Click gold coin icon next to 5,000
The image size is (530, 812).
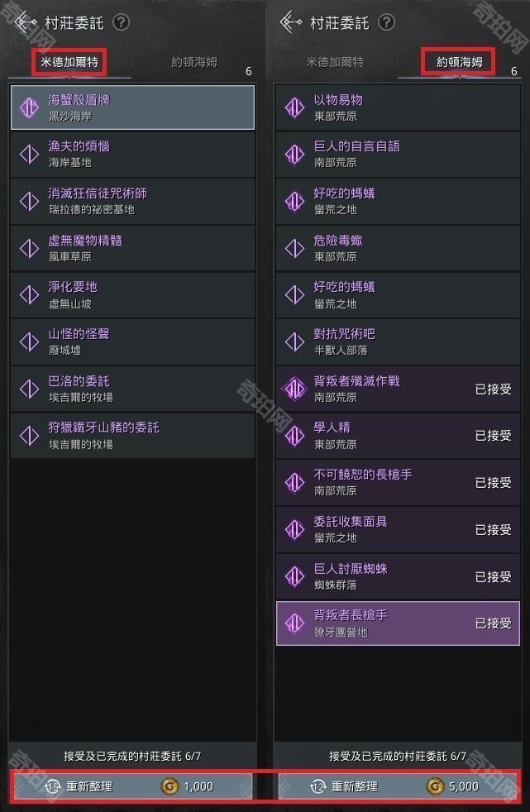point(435,786)
